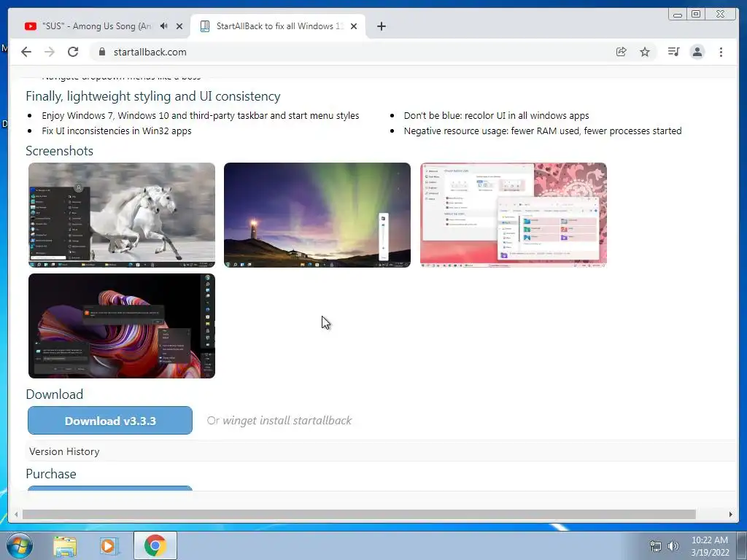The image size is (747, 560).
Task: Click the YouTube favicon on first tab
Action: click(x=31, y=26)
